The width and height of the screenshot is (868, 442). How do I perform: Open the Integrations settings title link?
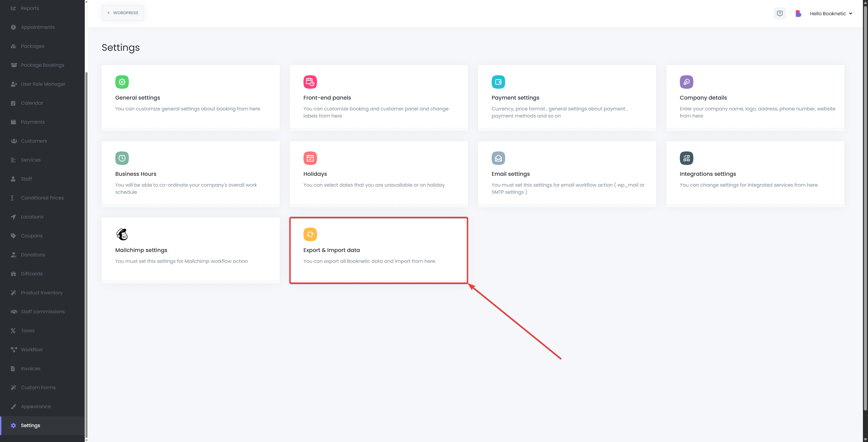(708, 174)
